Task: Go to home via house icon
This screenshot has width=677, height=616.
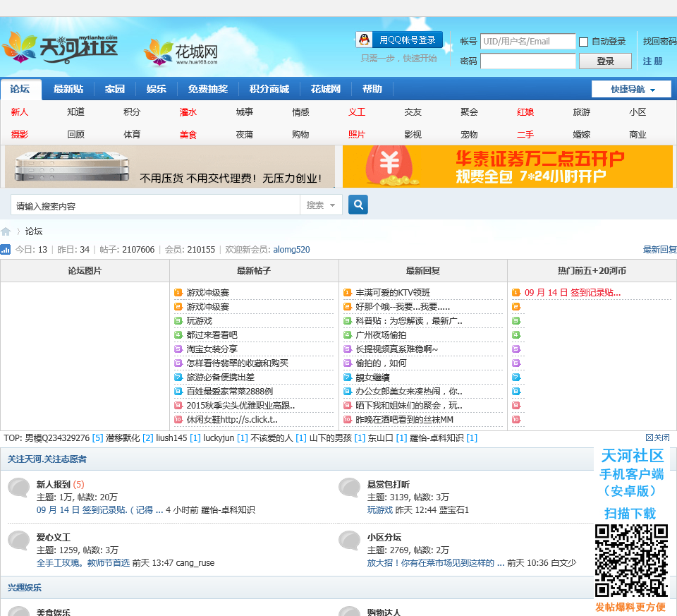Action: 6,231
